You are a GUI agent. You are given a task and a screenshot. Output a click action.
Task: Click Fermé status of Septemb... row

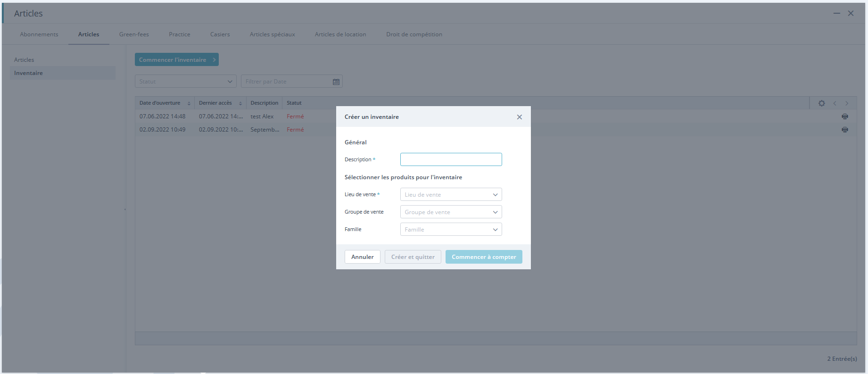pyautogui.click(x=295, y=130)
